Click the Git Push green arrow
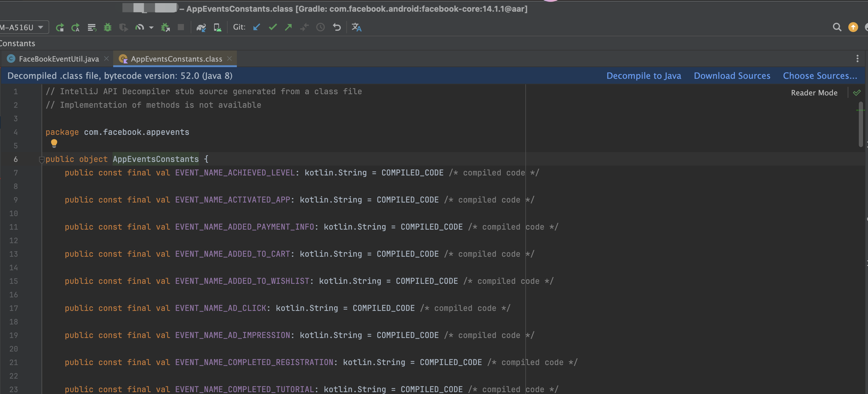This screenshot has width=868, height=394. click(x=289, y=27)
